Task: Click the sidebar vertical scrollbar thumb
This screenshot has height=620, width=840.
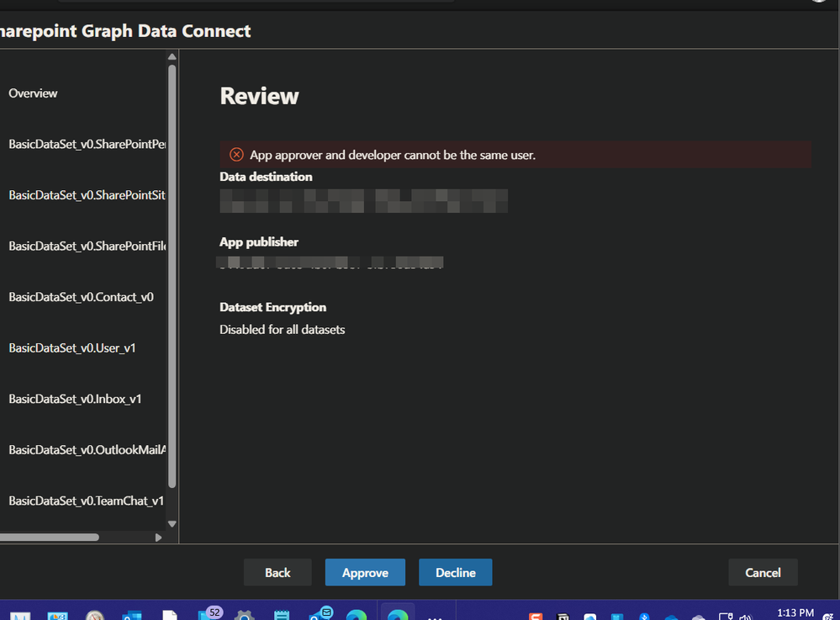Action: point(172,276)
